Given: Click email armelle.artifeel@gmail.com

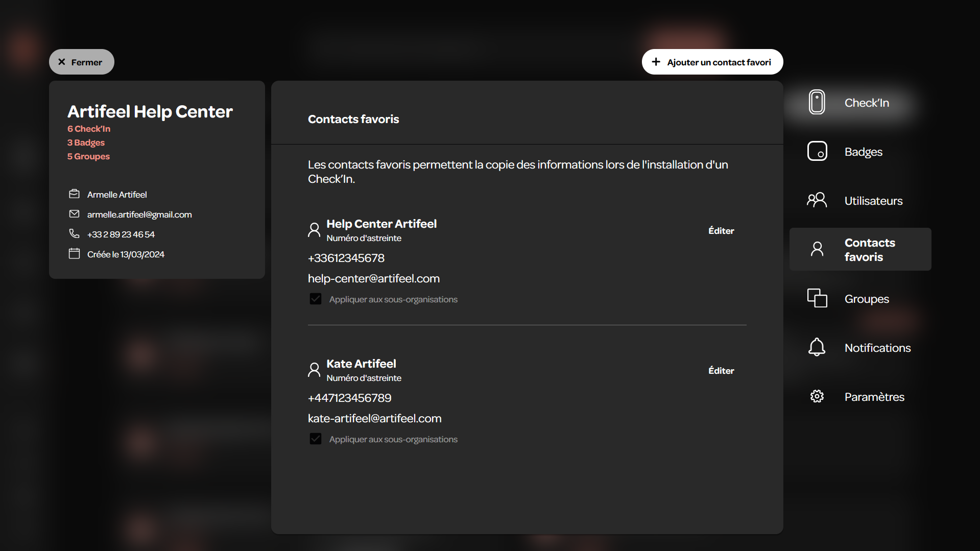Looking at the screenshot, I should [x=139, y=214].
